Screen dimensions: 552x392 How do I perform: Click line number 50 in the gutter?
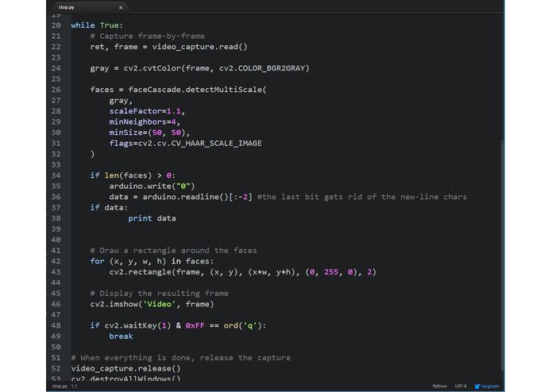tap(56, 347)
